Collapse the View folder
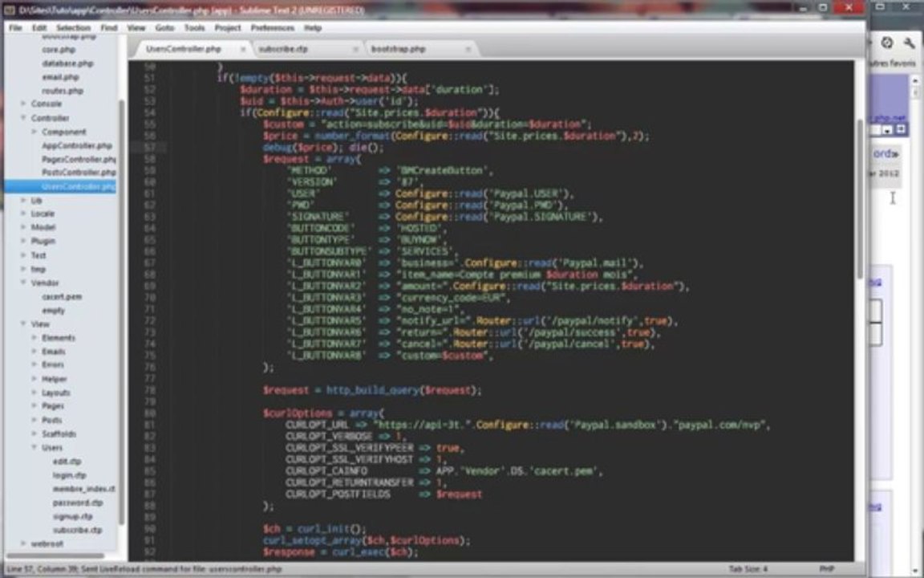The width and height of the screenshot is (924, 578). [23, 324]
